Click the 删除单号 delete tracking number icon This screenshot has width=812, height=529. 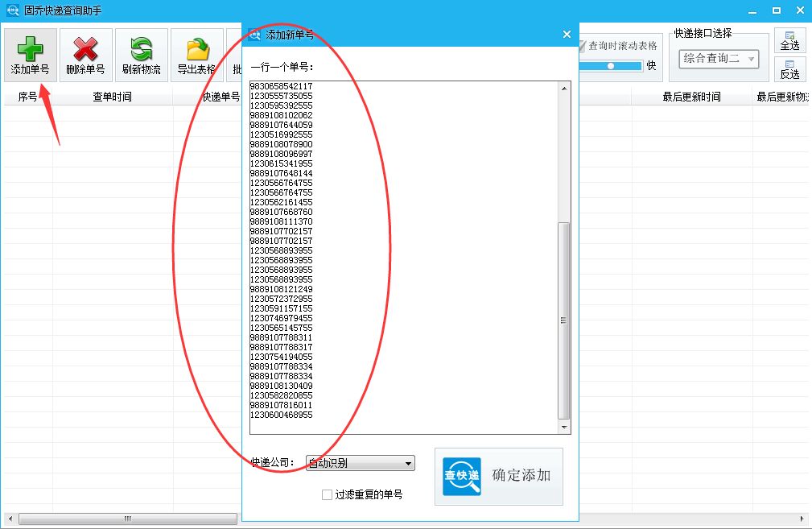point(84,52)
